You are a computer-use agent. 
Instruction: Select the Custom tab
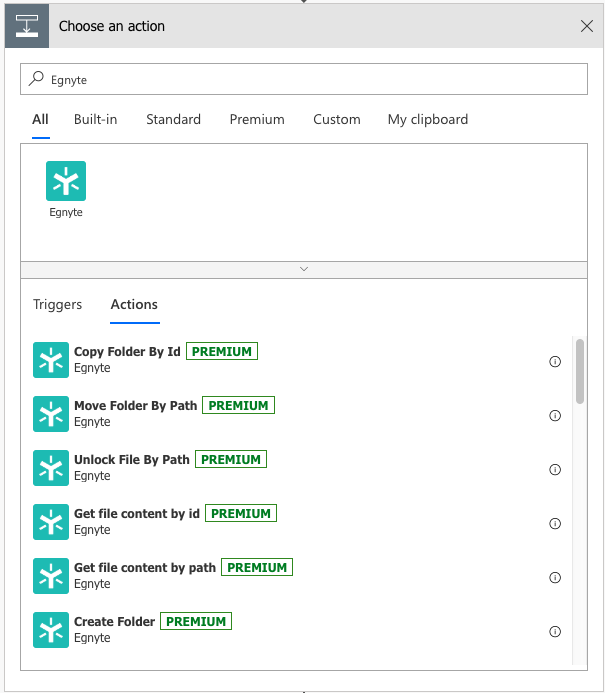point(336,119)
